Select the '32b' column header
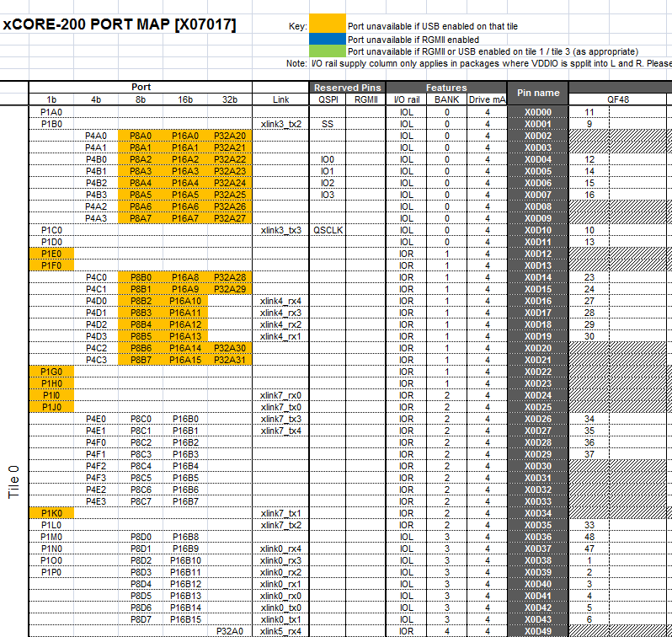 230,99
